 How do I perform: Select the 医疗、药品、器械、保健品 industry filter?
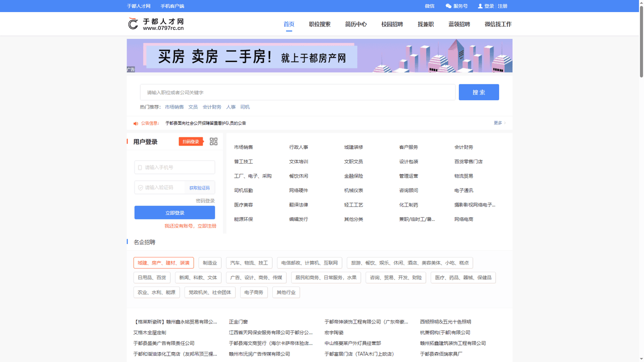coord(463,278)
